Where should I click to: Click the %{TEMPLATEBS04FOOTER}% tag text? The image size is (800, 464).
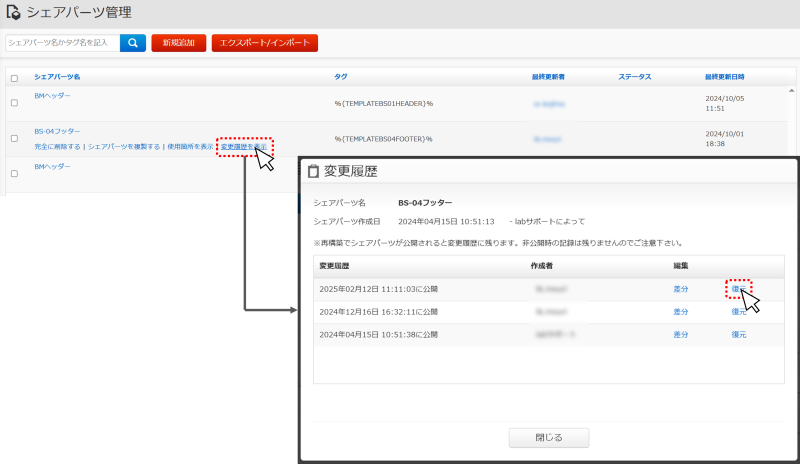[x=384, y=139]
